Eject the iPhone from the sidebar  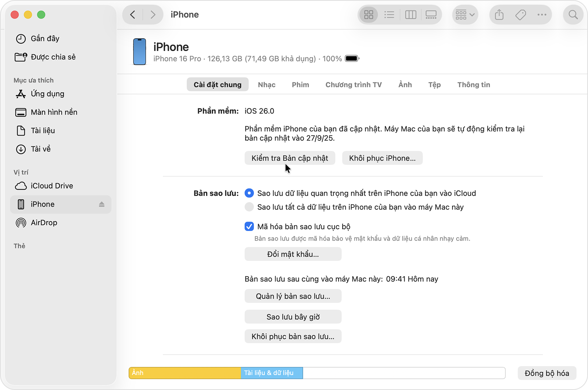[x=102, y=204]
